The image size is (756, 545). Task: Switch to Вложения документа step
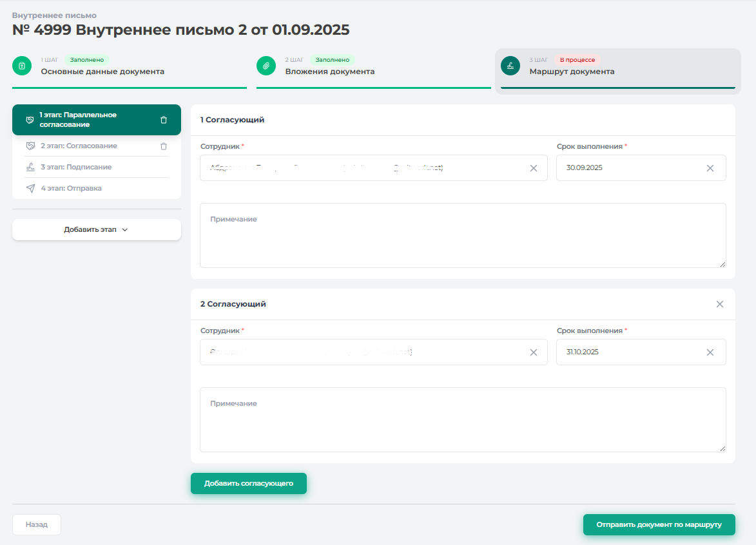(x=329, y=72)
